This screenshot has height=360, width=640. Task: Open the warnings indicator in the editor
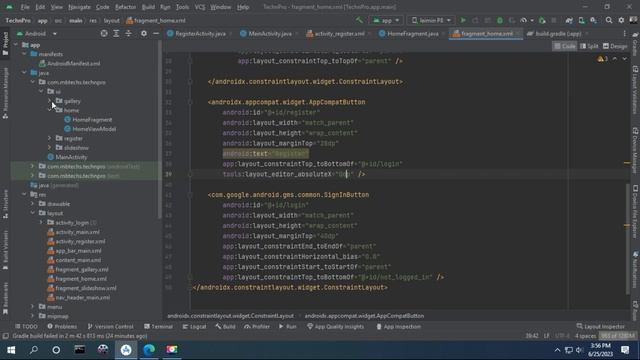pyautogui.click(x=602, y=59)
